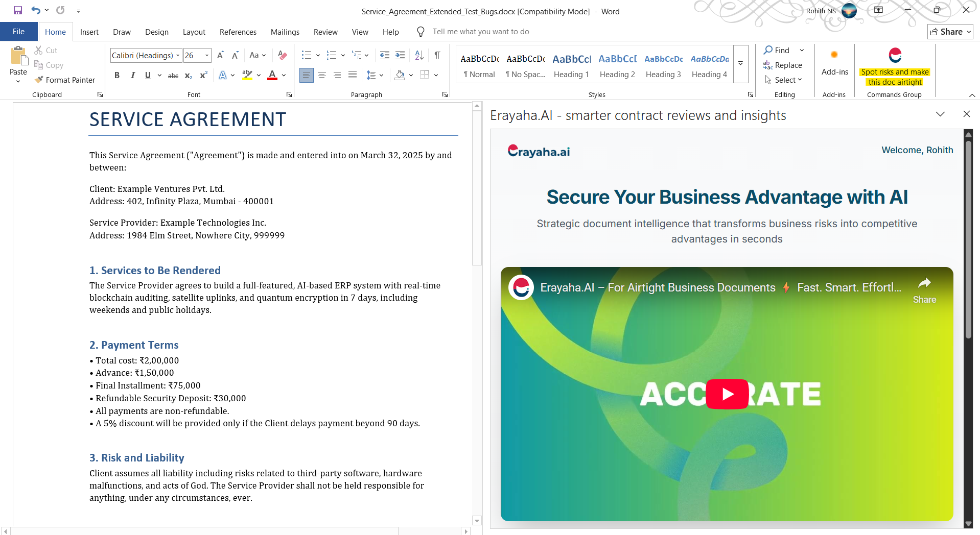The width and height of the screenshot is (980, 535).
Task: Click the Replace icon in Editing
Action: click(x=767, y=65)
